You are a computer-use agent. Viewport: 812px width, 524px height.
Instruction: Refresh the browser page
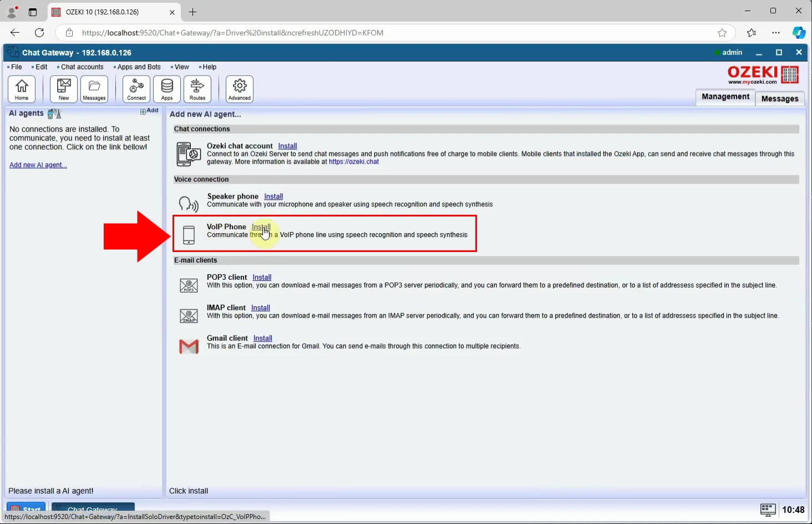click(39, 33)
